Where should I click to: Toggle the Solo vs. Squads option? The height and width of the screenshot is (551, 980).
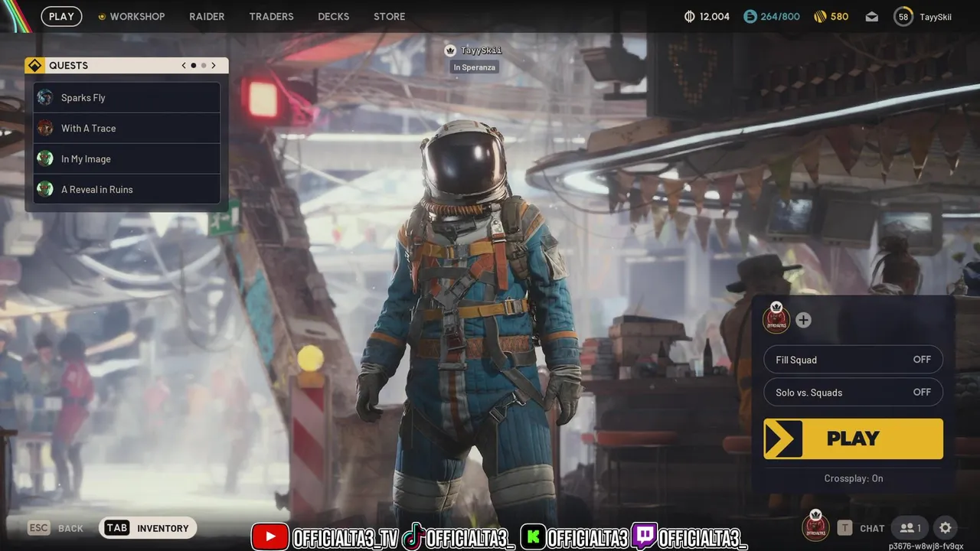click(x=853, y=393)
